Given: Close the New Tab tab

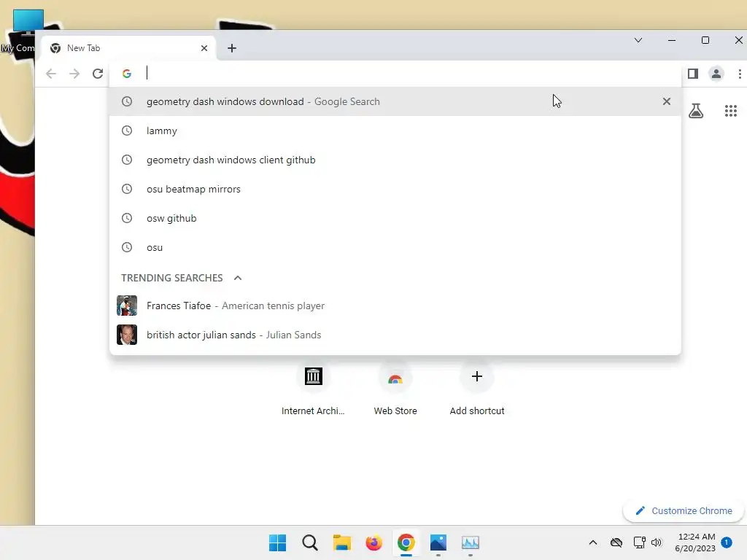Looking at the screenshot, I should click(x=204, y=48).
